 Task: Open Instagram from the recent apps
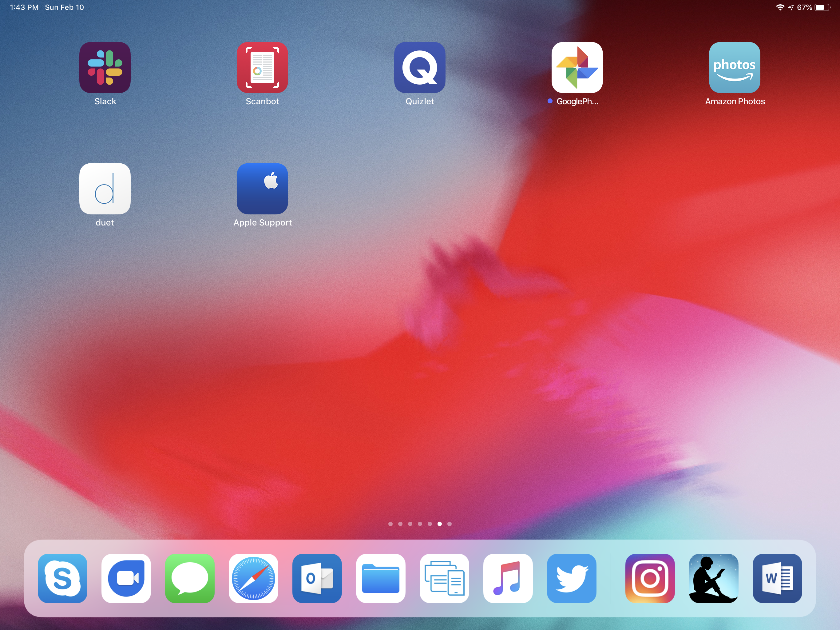click(650, 578)
